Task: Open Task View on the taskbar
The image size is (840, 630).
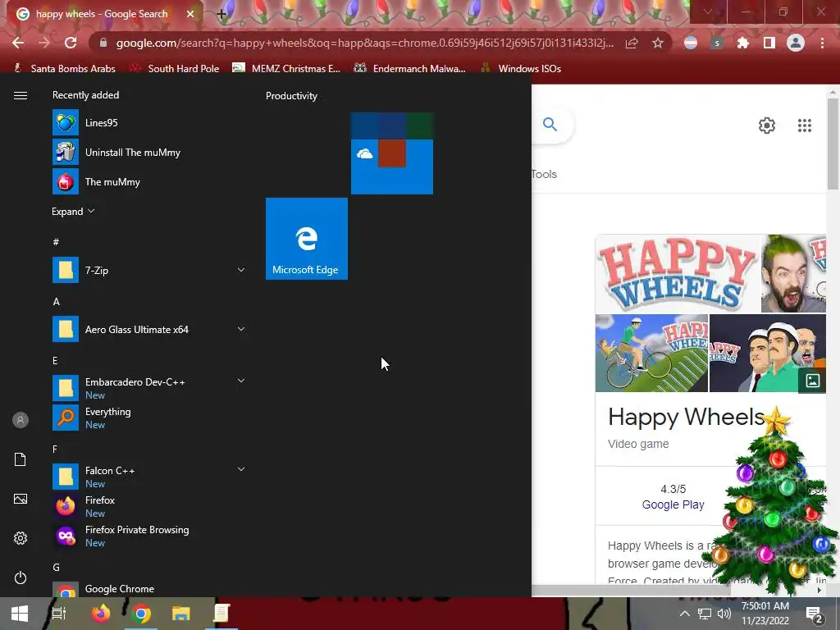Action: pos(59,614)
